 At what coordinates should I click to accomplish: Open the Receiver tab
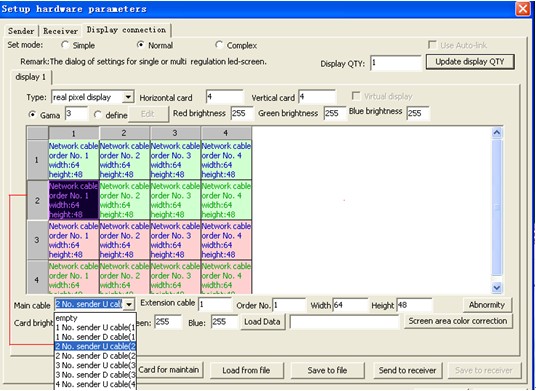[60, 31]
